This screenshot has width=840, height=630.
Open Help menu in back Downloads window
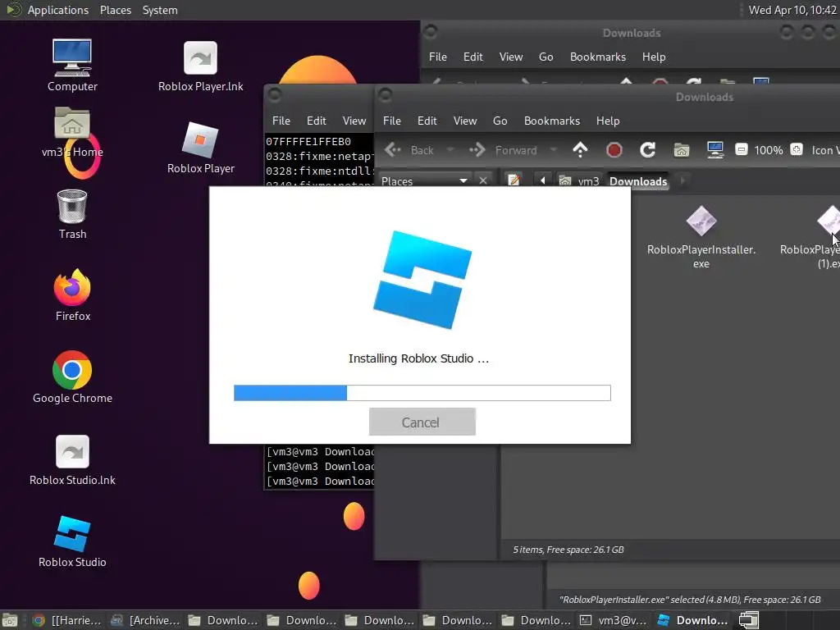click(x=654, y=57)
